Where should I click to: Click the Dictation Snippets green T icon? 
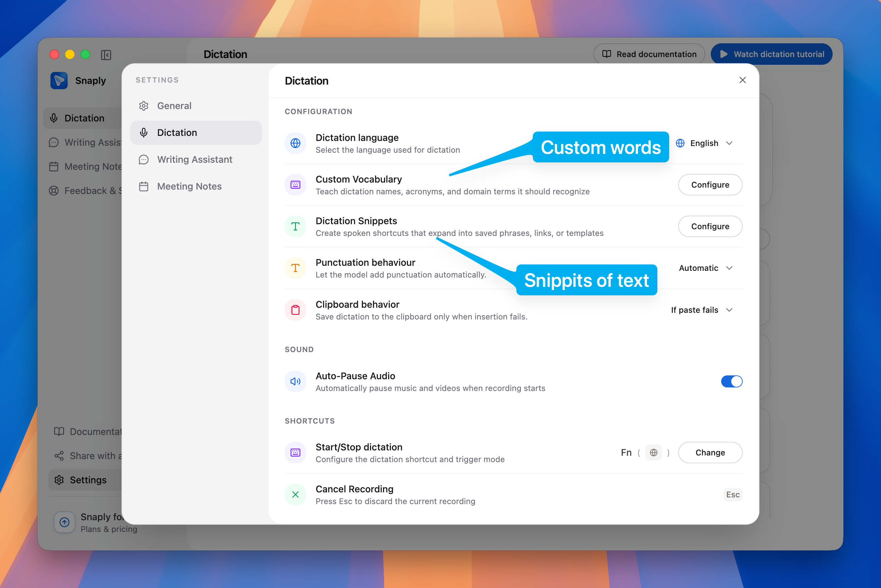coord(295,227)
